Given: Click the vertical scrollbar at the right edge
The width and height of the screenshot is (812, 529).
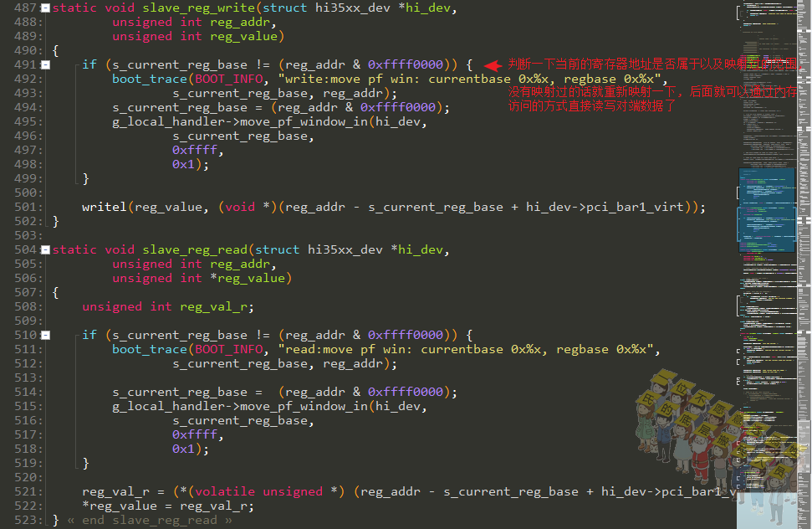Looking at the screenshot, I should (x=804, y=264).
